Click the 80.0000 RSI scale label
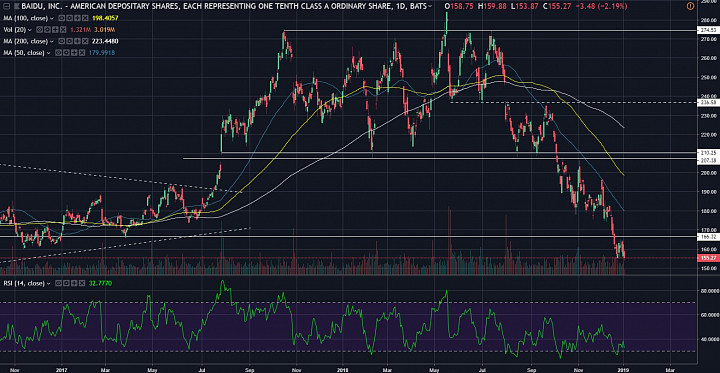Screen dimensions: 720x373 pyautogui.click(x=709, y=291)
